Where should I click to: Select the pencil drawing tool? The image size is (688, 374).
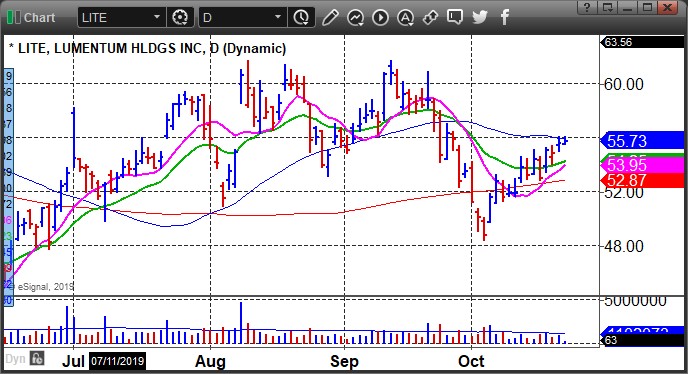(x=330, y=18)
